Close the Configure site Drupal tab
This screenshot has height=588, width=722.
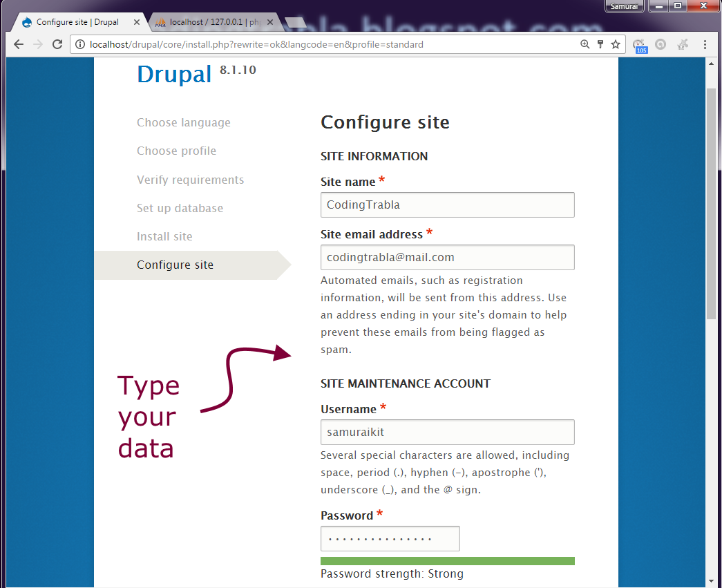pos(136,22)
